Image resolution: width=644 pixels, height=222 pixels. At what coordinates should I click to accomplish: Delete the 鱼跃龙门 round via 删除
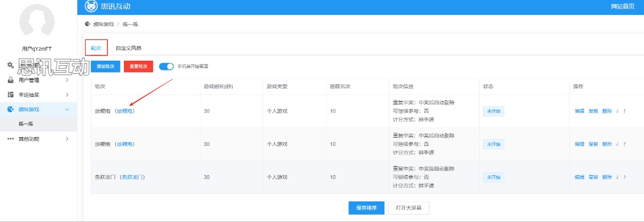tap(607, 177)
